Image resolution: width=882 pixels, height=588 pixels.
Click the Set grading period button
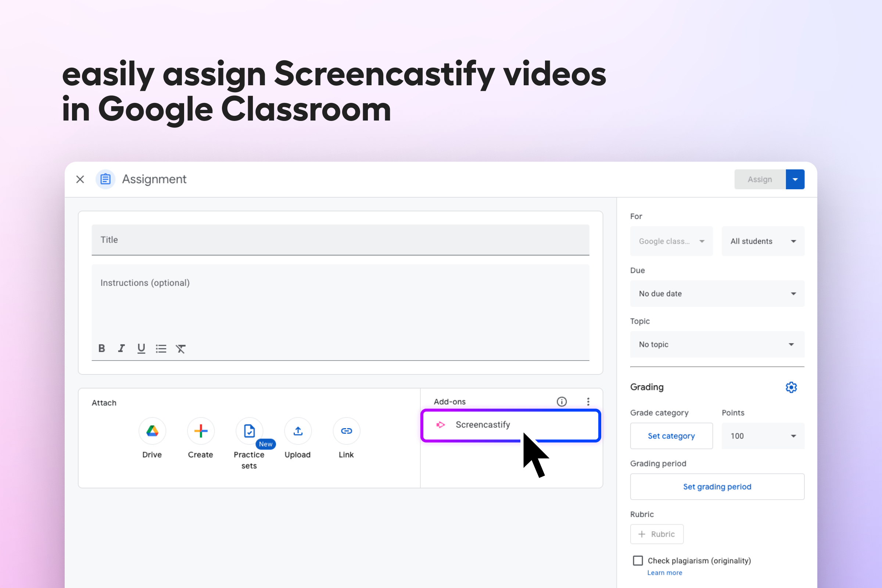click(x=717, y=487)
